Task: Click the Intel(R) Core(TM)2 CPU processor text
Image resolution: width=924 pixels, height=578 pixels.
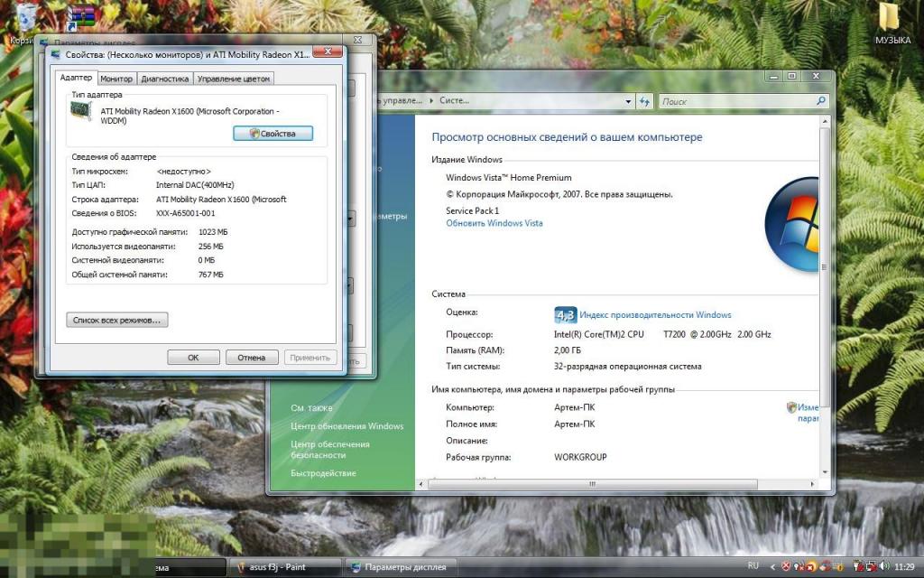Action: pos(599,334)
